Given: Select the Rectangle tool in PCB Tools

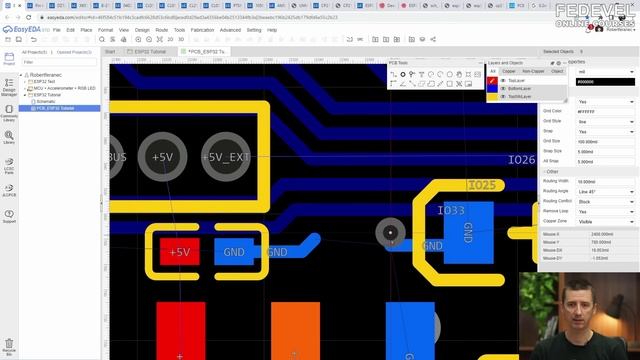Looking at the screenshot, I should click(449, 84).
